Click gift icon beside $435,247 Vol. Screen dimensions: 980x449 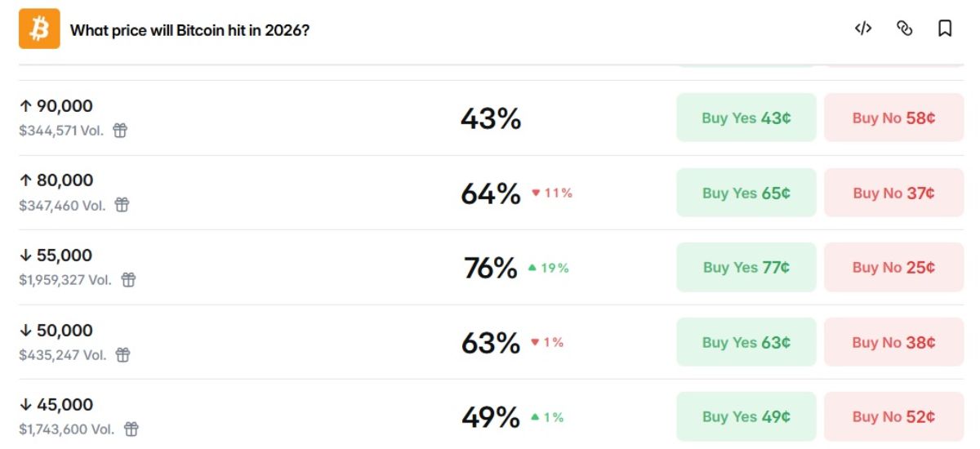click(x=122, y=355)
